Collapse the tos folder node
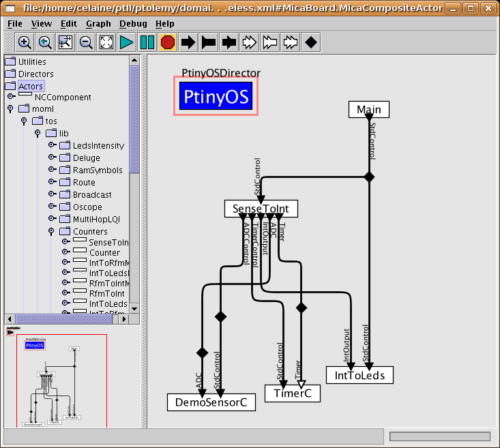The image size is (500, 448). pyautogui.click(x=24, y=121)
